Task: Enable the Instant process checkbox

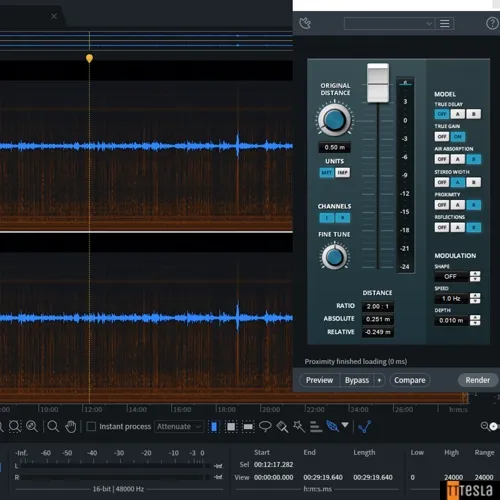Action: click(x=91, y=426)
